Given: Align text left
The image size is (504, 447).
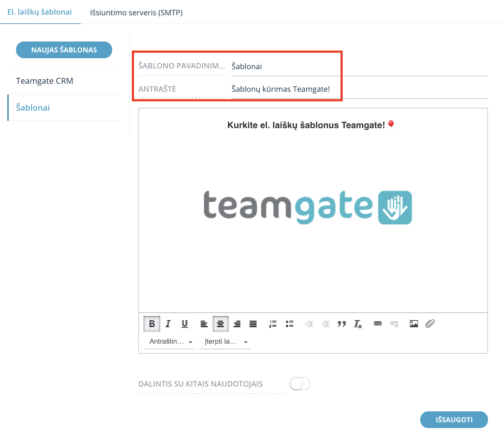Looking at the screenshot, I should (204, 324).
